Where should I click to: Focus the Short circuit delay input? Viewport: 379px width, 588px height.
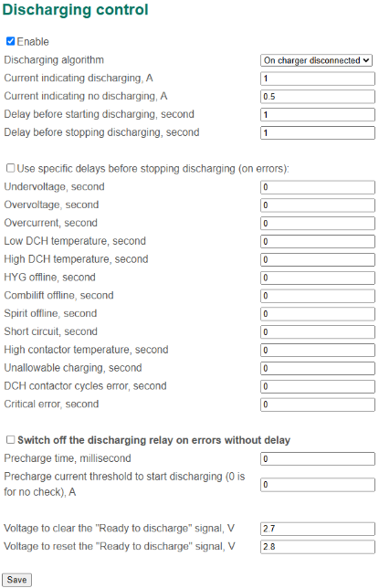click(x=318, y=331)
